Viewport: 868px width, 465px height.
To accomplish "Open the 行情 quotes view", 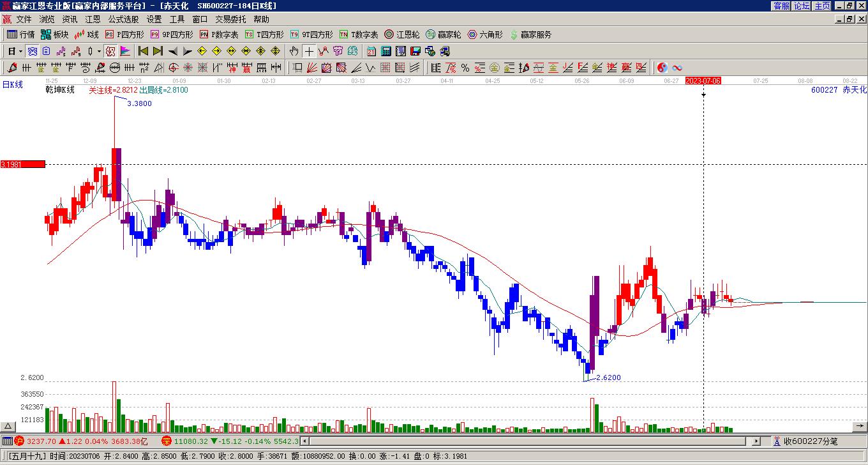I will (x=20, y=34).
